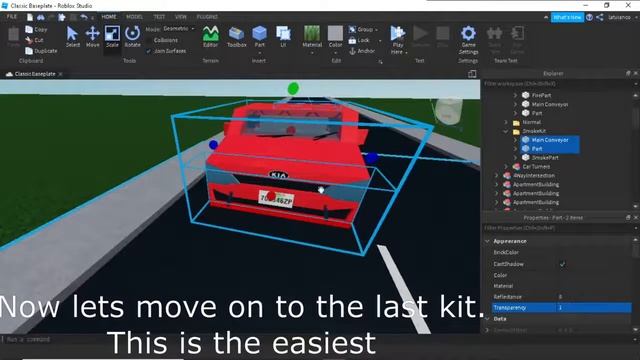Image resolution: width=640 pixels, height=360 pixels.
Task: Toggle viewport fullscreen icon
Action: point(472,74)
